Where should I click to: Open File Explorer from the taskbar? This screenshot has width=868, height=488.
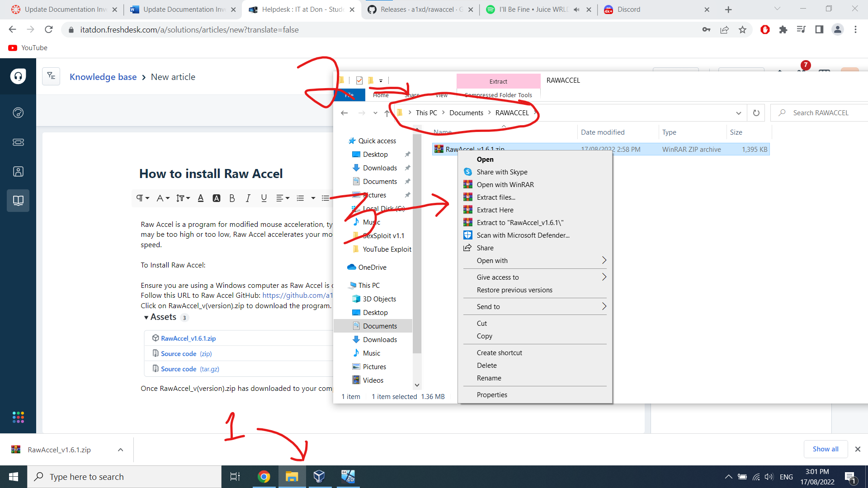pos(292,477)
